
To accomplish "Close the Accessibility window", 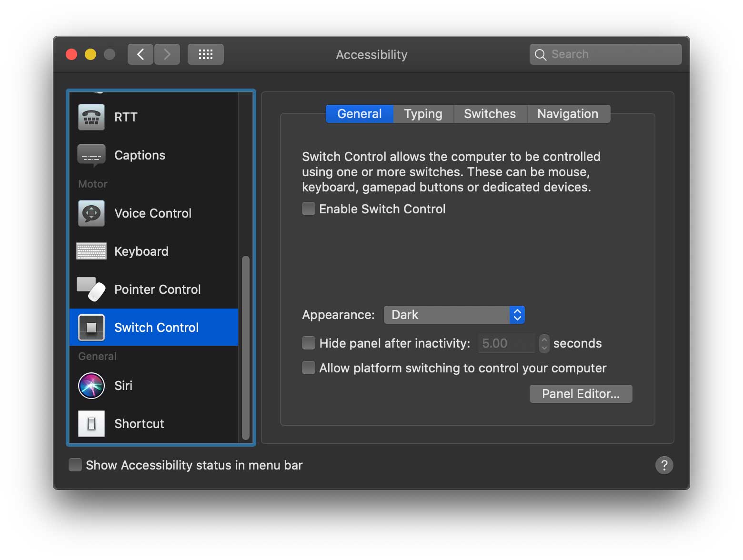I will pyautogui.click(x=72, y=54).
